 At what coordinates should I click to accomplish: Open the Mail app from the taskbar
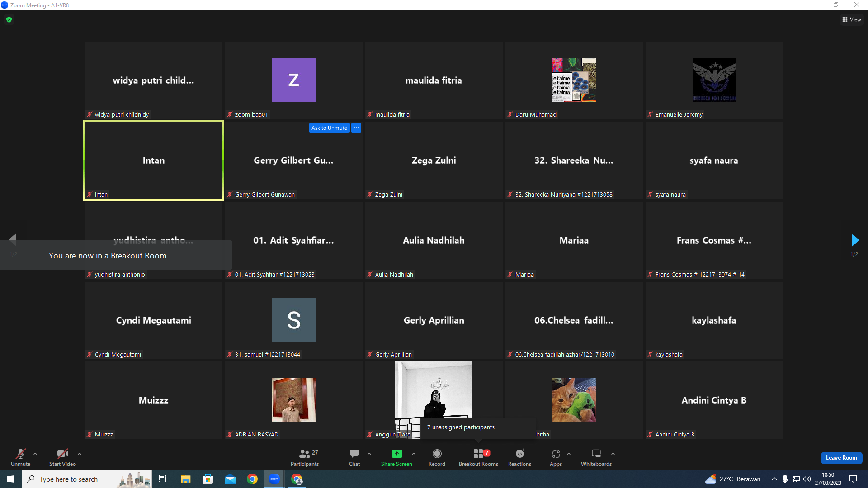[x=230, y=479]
